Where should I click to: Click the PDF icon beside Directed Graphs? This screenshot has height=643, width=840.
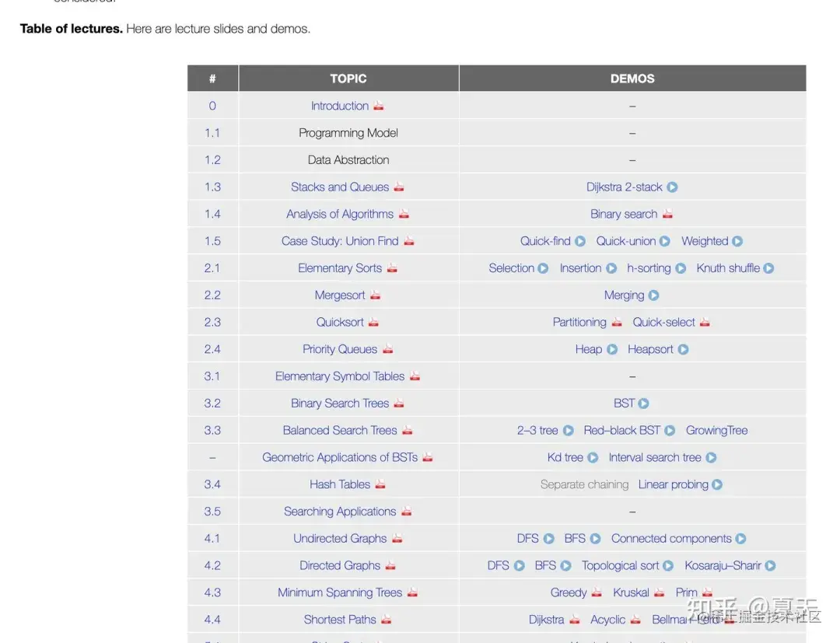[390, 564]
